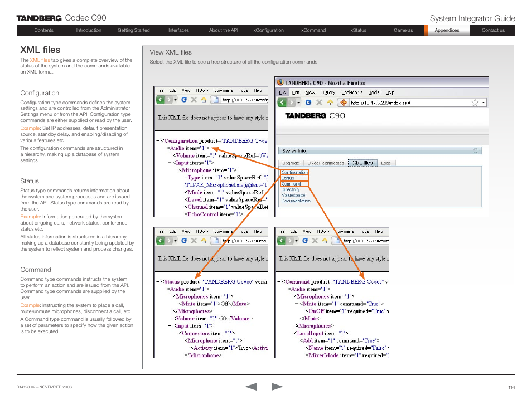Image resolution: width=532 pixels, height=400 pixels.
Task: Open the dropdown arrow next to bookmark star
Action: pyautogui.click(x=483, y=103)
